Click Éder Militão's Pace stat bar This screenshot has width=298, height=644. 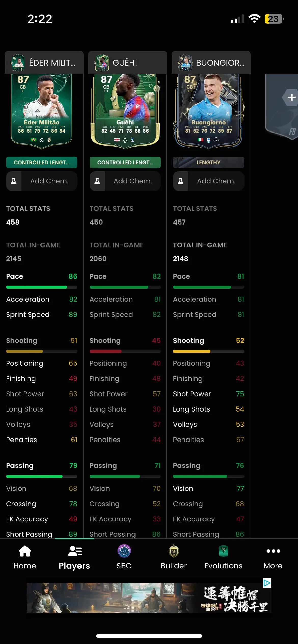42,287
